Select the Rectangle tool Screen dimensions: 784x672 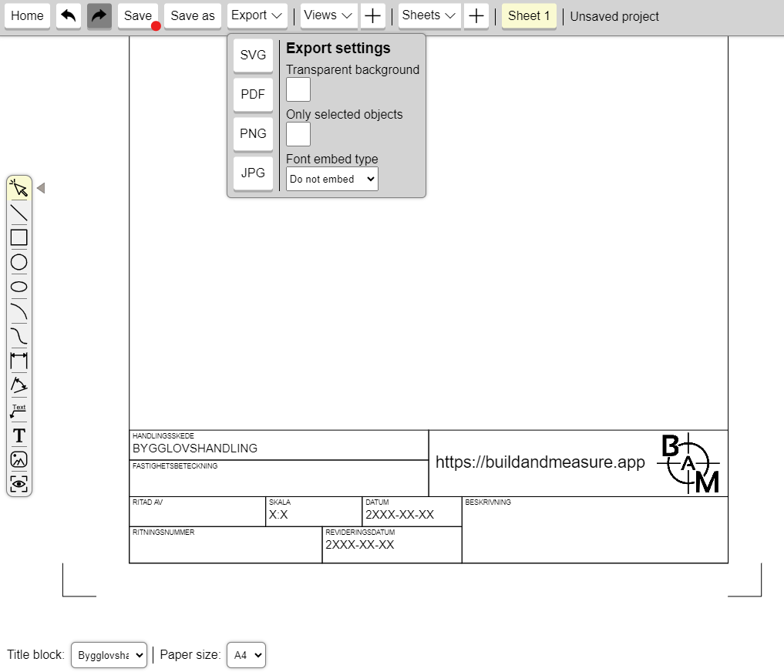(19, 237)
